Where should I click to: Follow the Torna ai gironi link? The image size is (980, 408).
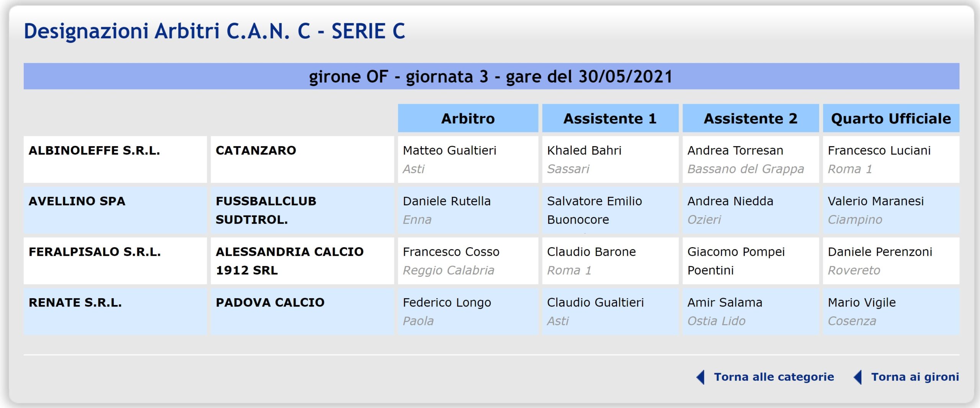tap(915, 377)
